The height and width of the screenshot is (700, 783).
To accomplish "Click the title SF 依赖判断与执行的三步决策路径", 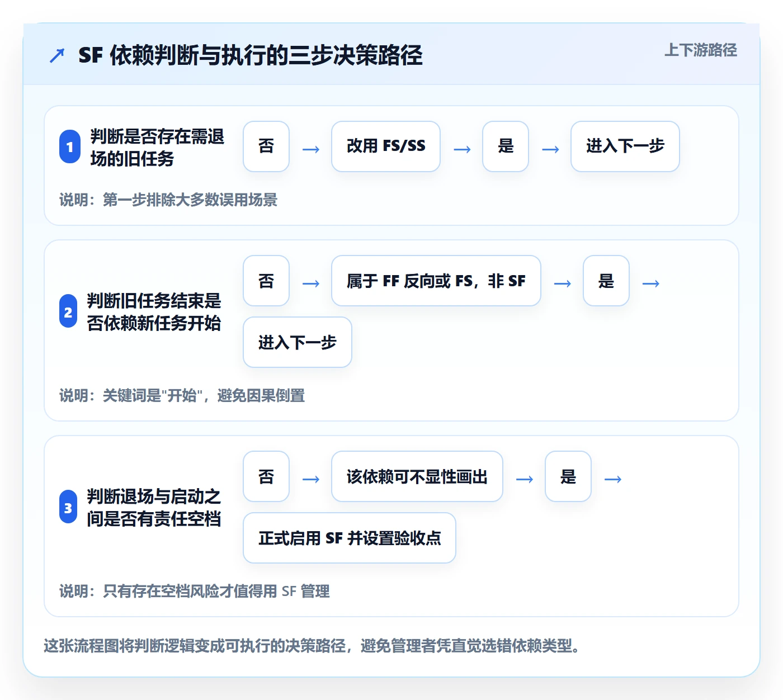I will pos(251,55).
